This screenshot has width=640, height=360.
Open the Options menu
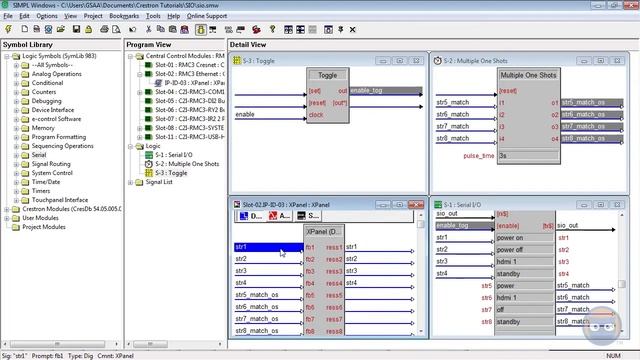(47, 16)
